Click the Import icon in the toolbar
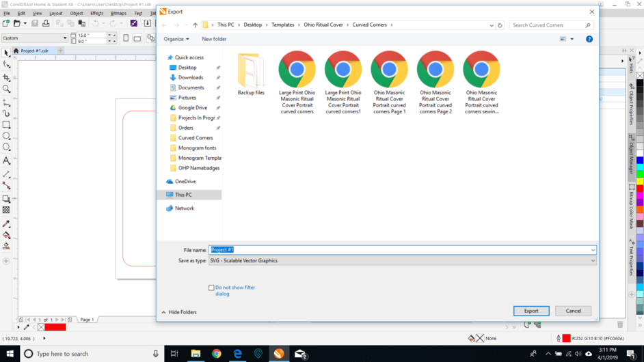This screenshot has height=362, width=644. [x=148, y=23]
